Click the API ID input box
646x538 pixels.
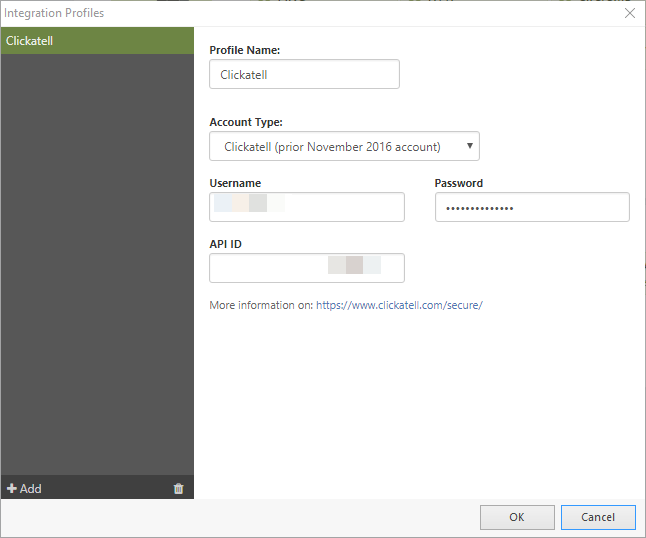tap(307, 268)
